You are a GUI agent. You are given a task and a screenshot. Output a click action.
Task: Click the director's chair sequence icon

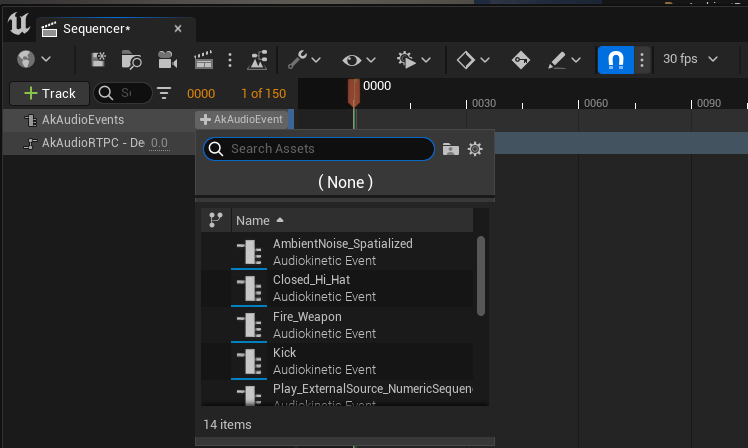(257, 60)
